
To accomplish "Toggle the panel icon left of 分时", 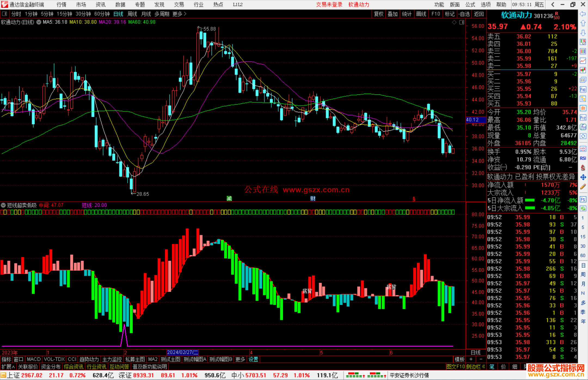I will pos(4,14).
